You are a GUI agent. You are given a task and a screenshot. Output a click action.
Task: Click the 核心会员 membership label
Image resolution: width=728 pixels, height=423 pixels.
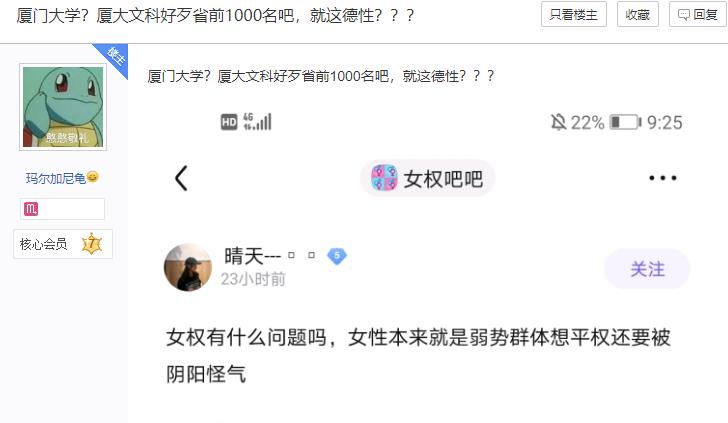[43, 244]
